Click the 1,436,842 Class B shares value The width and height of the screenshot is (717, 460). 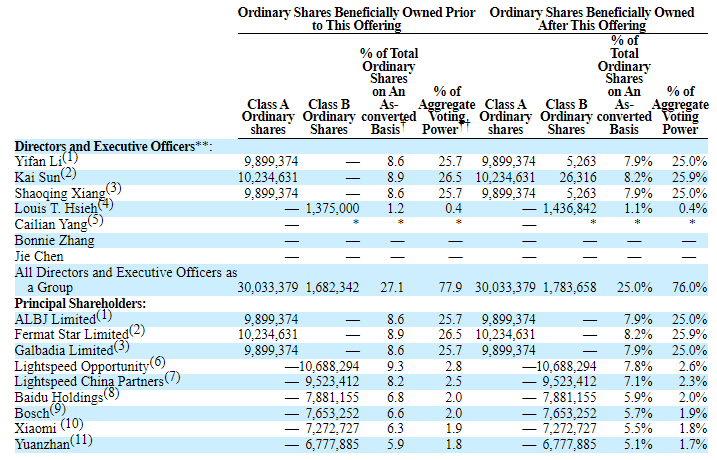click(568, 209)
